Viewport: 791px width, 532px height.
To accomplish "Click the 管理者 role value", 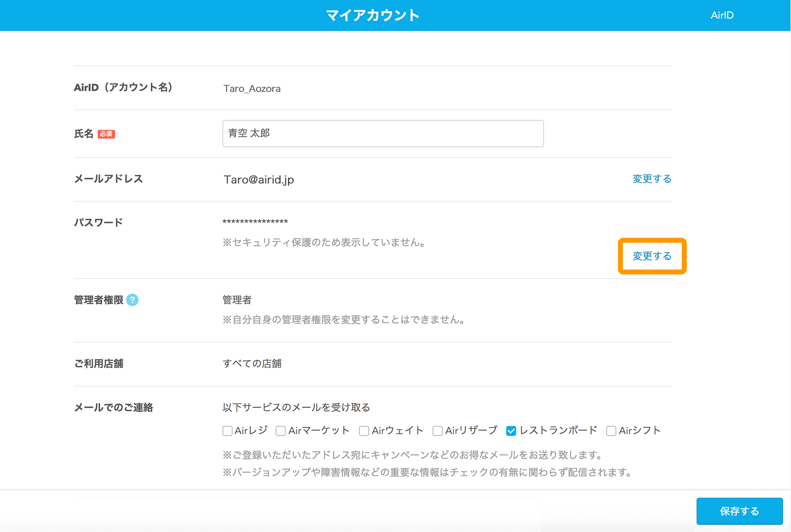I will (x=237, y=300).
